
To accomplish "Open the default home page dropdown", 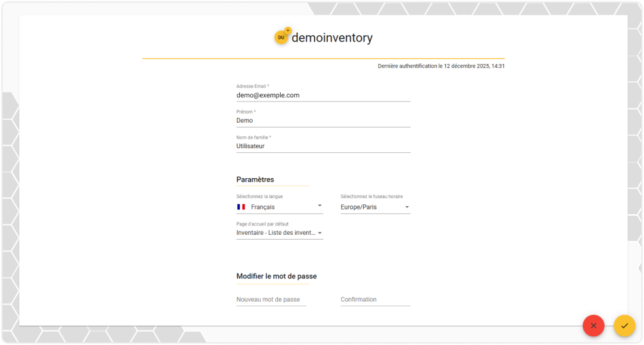I will tap(280, 233).
